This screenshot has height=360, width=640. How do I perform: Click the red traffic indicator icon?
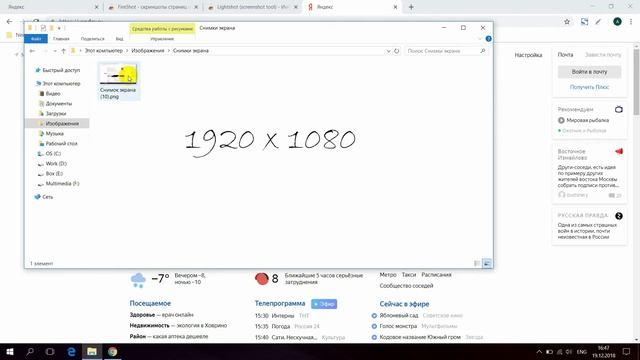click(x=262, y=279)
